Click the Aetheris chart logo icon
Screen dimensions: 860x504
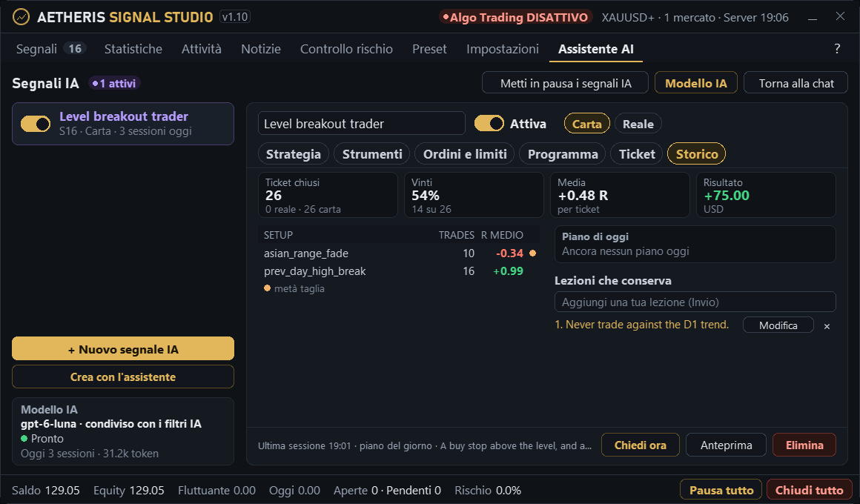21,17
